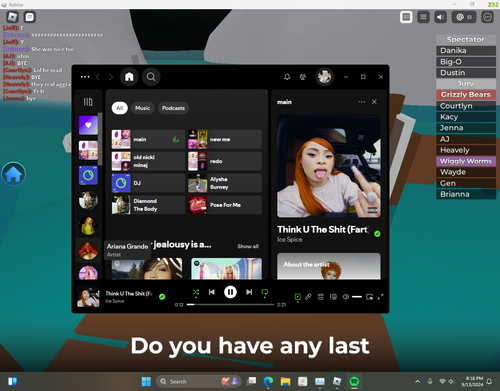Open the Friend Activity icon

coord(303,77)
